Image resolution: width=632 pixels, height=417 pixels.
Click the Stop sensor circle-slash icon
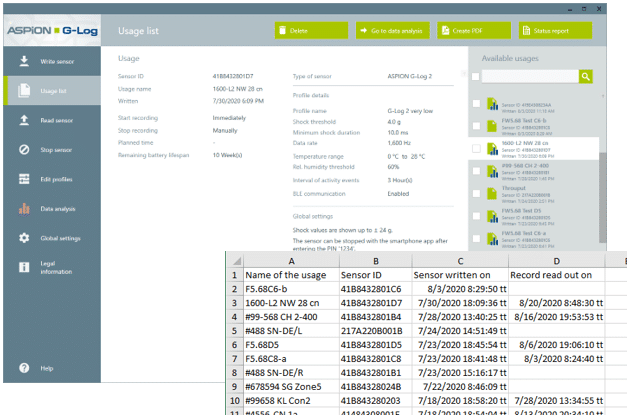coord(24,149)
